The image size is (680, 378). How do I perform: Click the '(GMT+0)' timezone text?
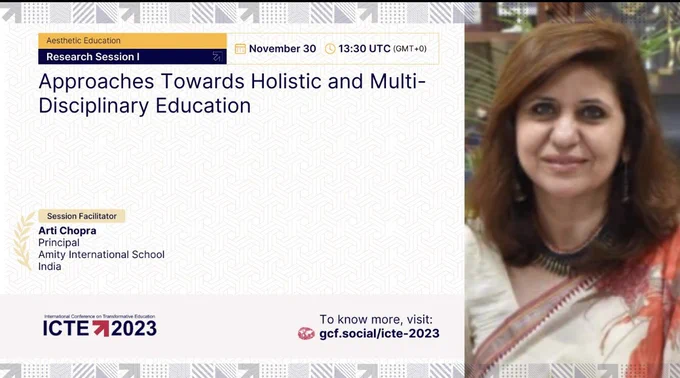click(x=410, y=49)
